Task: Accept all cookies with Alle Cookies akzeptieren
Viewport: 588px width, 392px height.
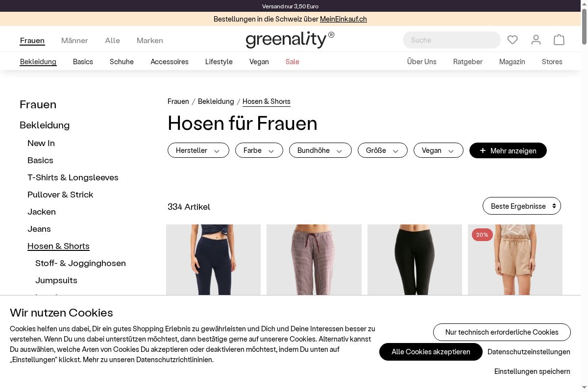Action: [x=431, y=352]
